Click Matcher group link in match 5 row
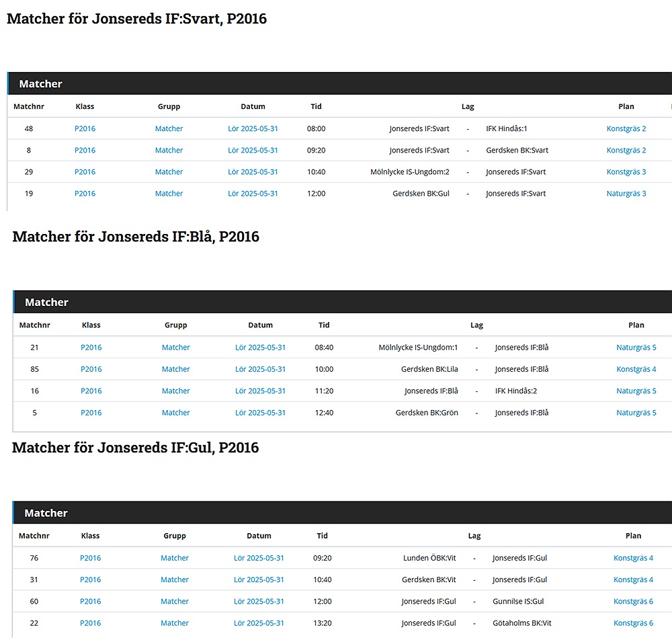Viewport: 672px width, 638px height. (175, 413)
